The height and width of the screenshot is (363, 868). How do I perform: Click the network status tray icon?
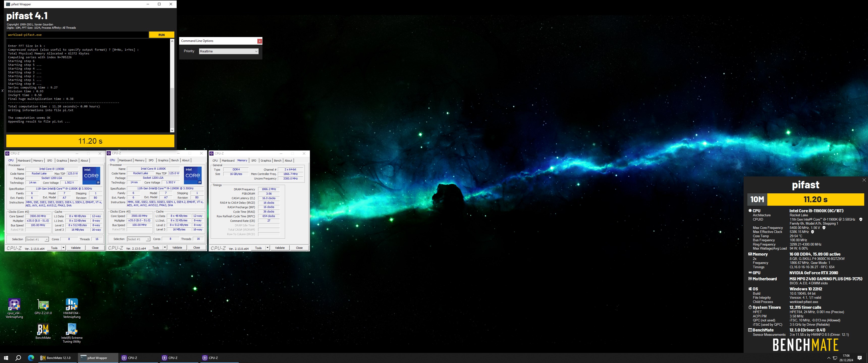(x=835, y=358)
